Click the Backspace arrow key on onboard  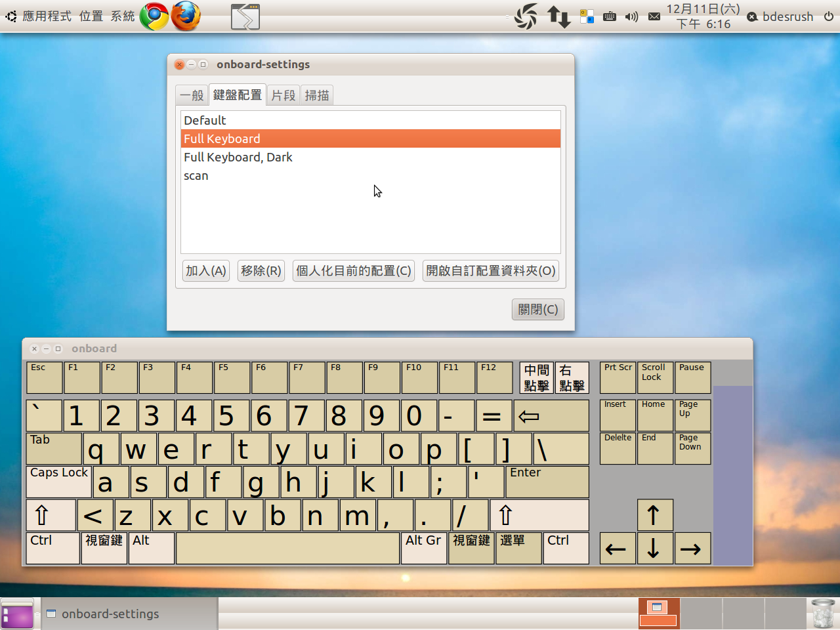click(551, 415)
